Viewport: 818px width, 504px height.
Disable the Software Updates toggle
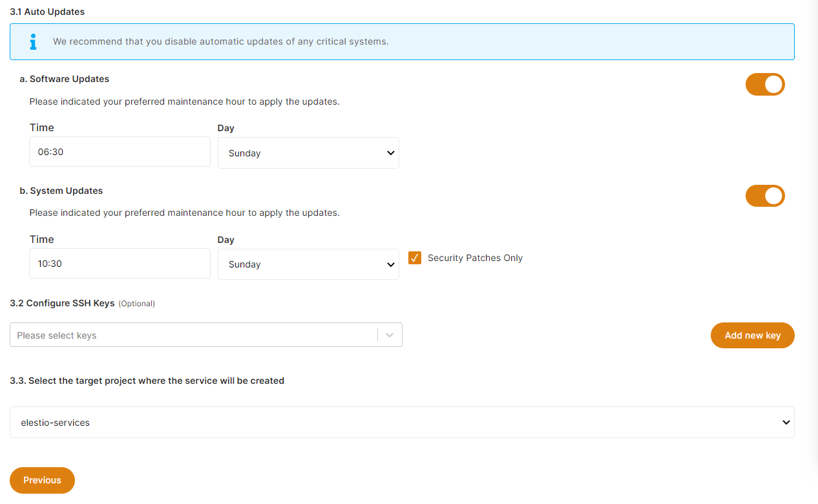click(764, 84)
